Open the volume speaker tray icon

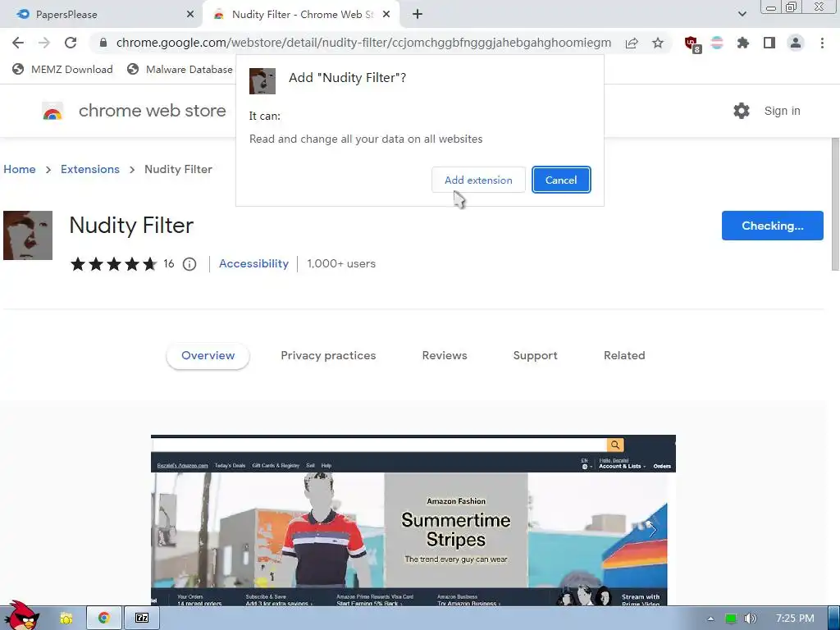[751, 619]
